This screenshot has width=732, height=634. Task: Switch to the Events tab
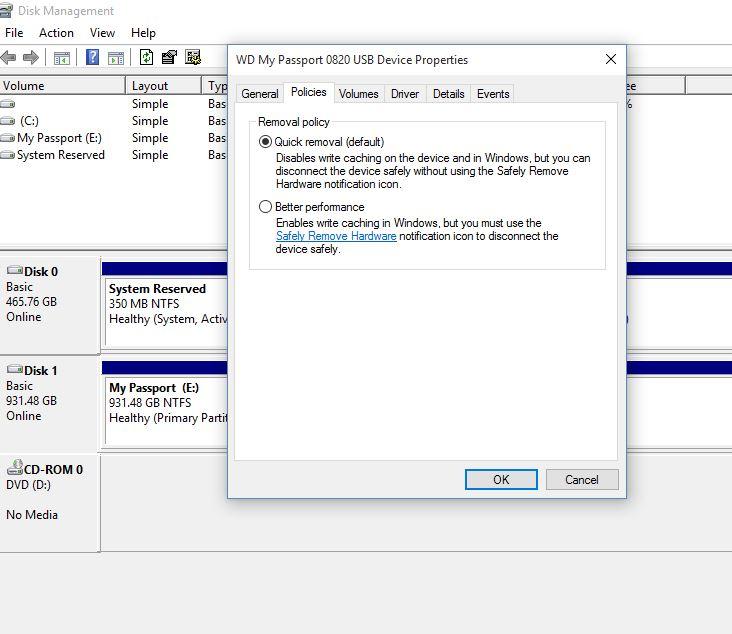[493, 94]
